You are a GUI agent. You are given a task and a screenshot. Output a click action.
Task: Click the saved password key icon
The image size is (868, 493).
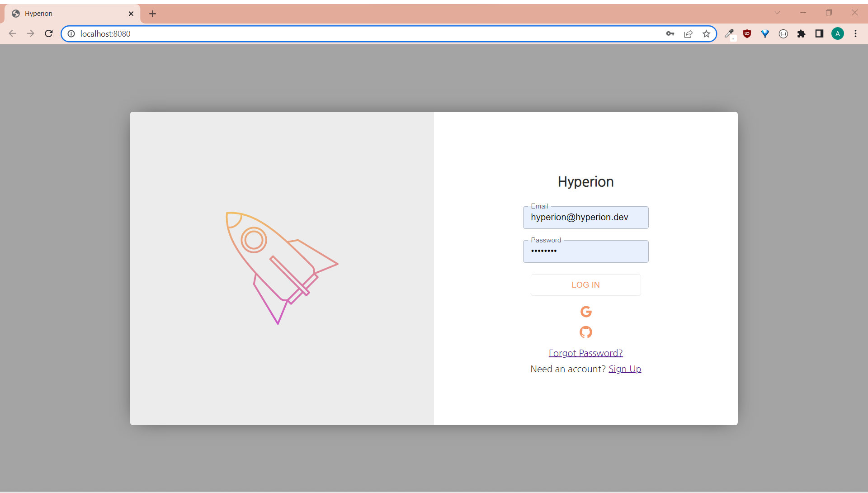(x=670, y=34)
